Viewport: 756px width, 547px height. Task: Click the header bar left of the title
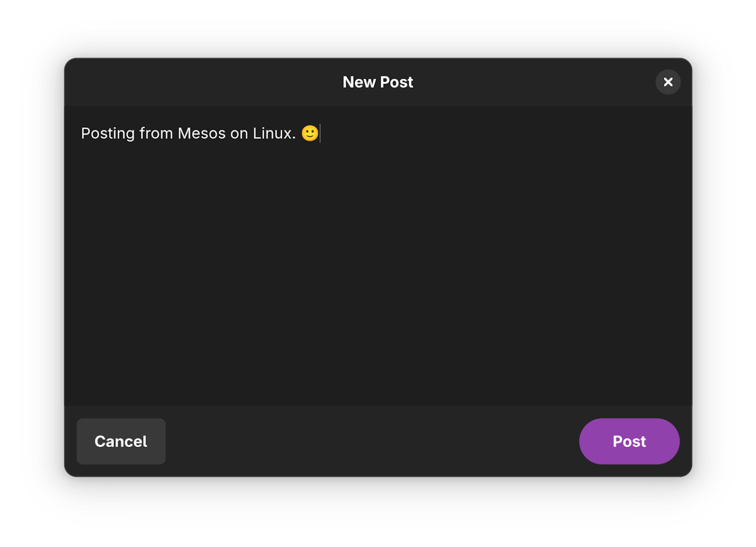(x=199, y=82)
